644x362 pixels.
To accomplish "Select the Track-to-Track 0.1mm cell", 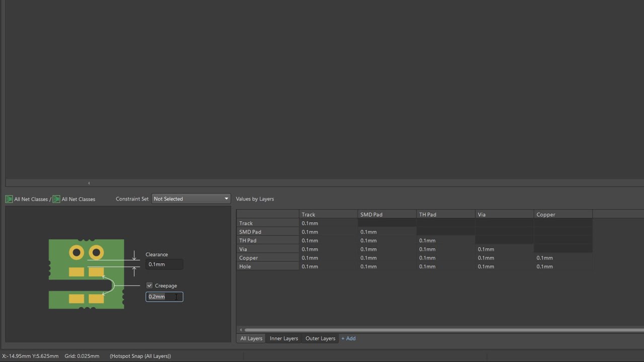I will tap(328, 223).
